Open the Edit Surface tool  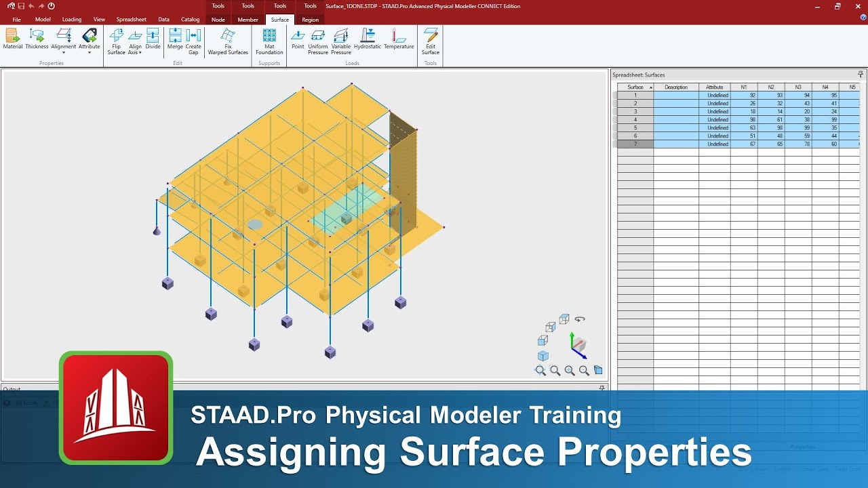(431, 41)
